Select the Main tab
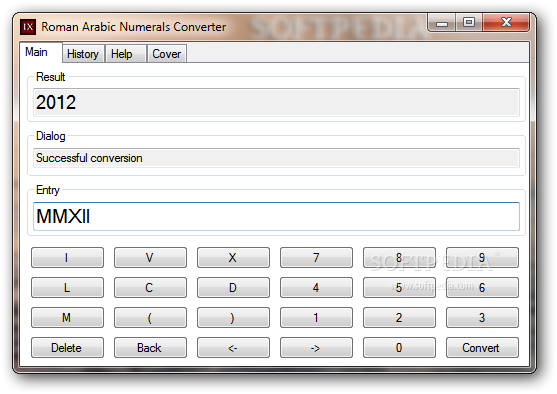This screenshot has width=557, height=394. (x=40, y=52)
